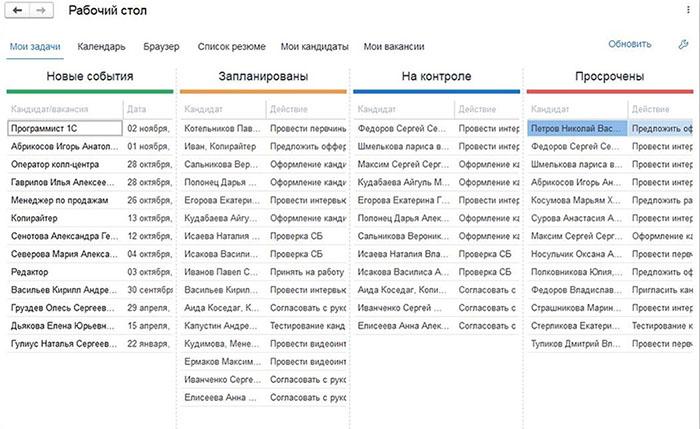Select the Редактор row
Screen dimensions: 700x429
tap(90, 272)
